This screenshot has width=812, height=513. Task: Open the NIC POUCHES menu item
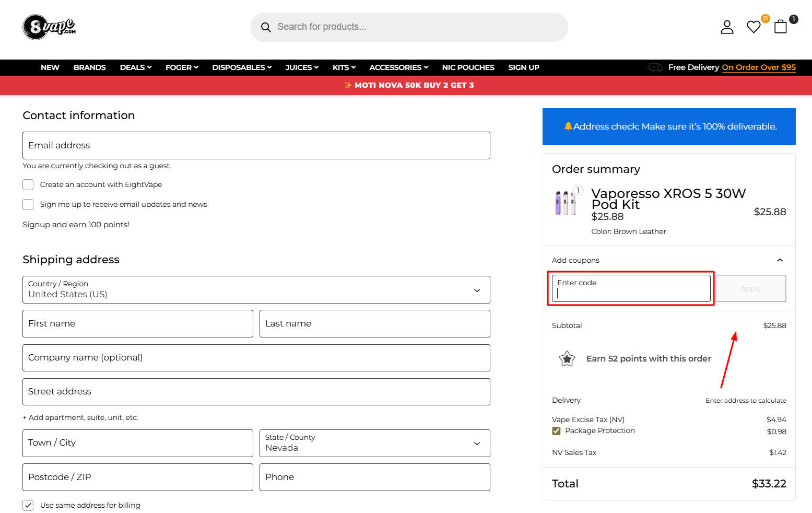click(x=468, y=67)
